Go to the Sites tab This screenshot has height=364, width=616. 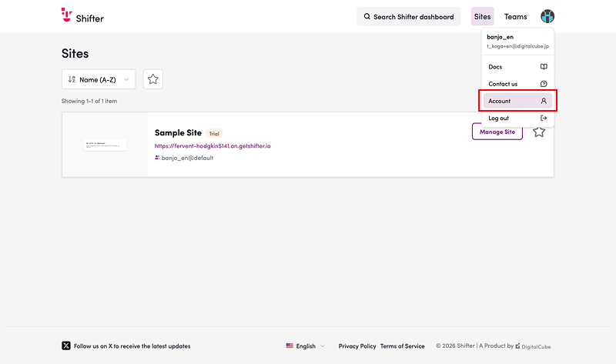click(483, 16)
